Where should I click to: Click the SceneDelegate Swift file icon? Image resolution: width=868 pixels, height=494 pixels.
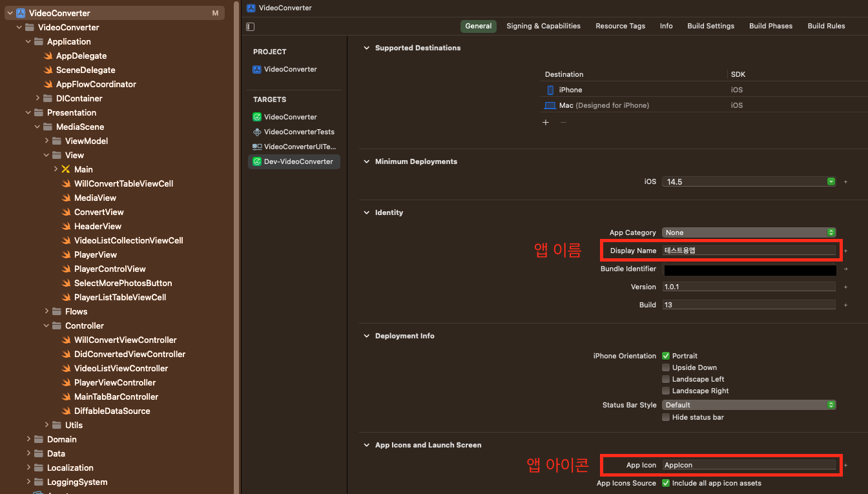(48, 70)
